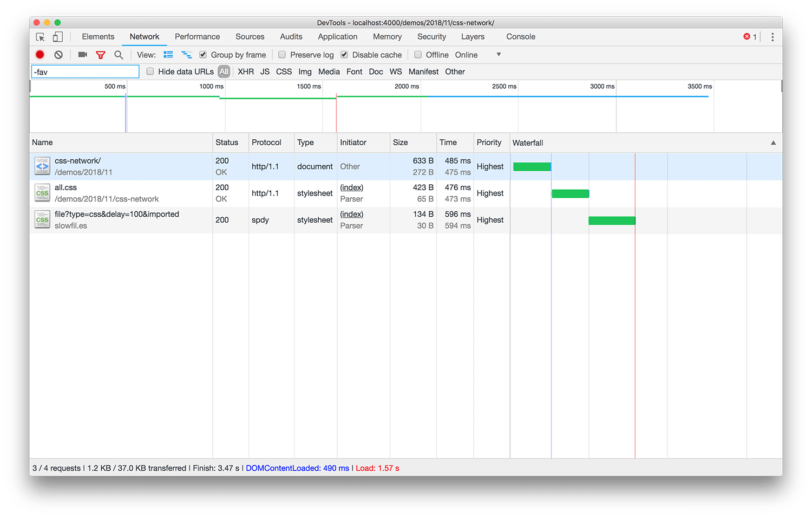
Task: Select the file?type=css&delay=100&imported request
Action: click(x=117, y=215)
